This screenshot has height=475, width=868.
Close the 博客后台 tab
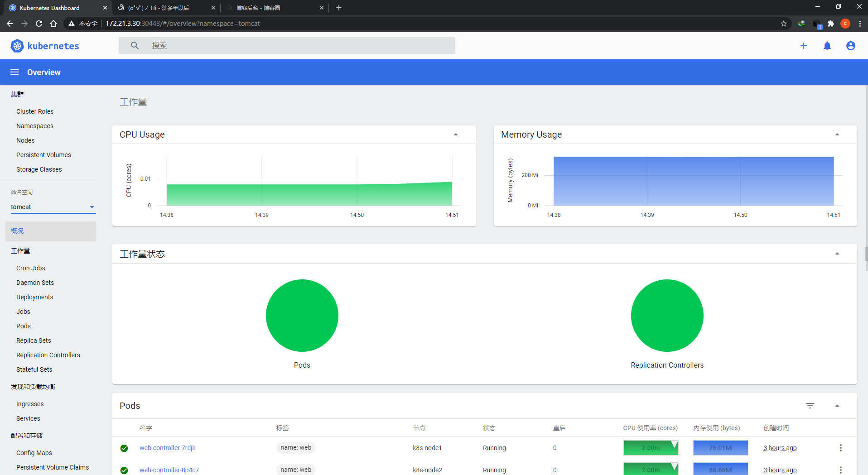pyautogui.click(x=322, y=8)
